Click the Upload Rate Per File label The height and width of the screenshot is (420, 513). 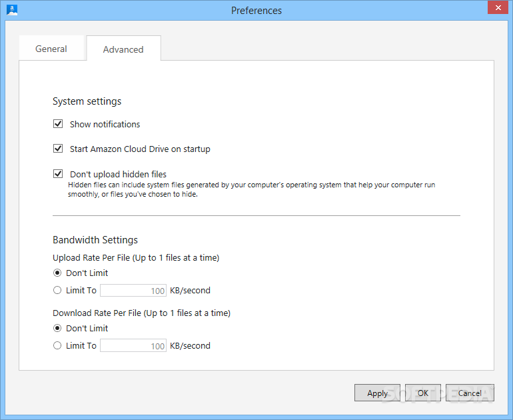pos(136,258)
